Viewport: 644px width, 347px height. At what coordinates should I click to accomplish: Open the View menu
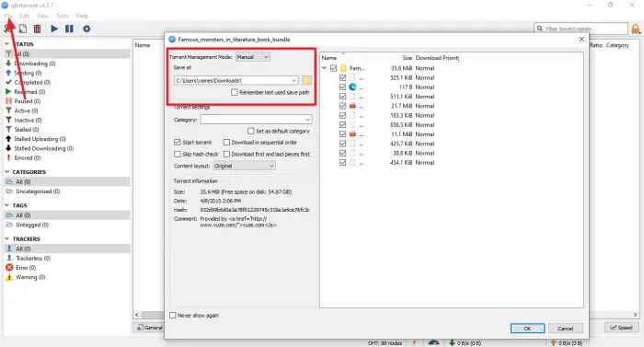point(42,16)
